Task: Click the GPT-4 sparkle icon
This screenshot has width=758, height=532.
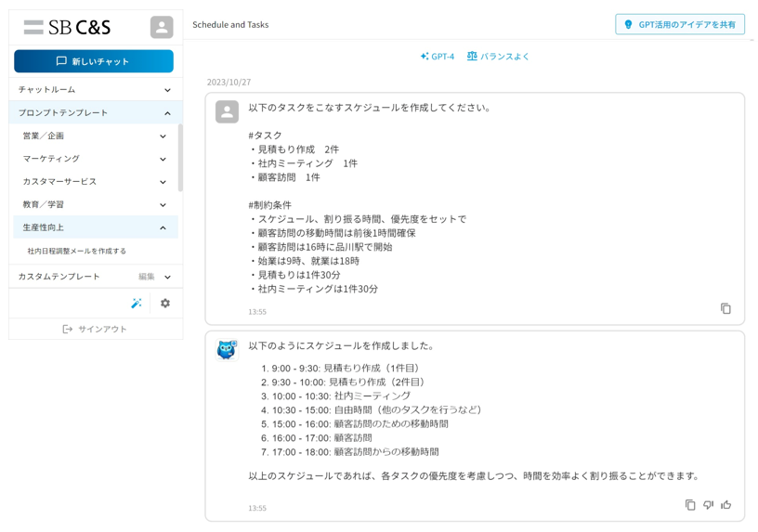Action: pos(424,56)
